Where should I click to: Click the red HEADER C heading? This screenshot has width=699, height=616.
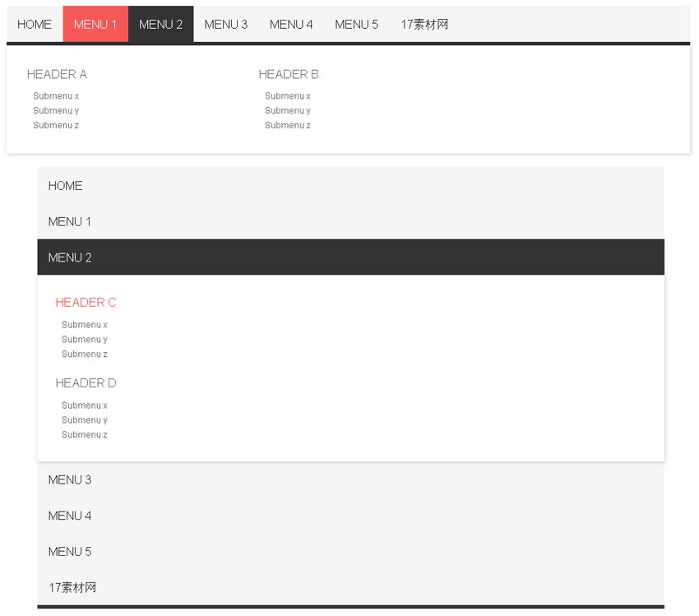coord(86,303)
